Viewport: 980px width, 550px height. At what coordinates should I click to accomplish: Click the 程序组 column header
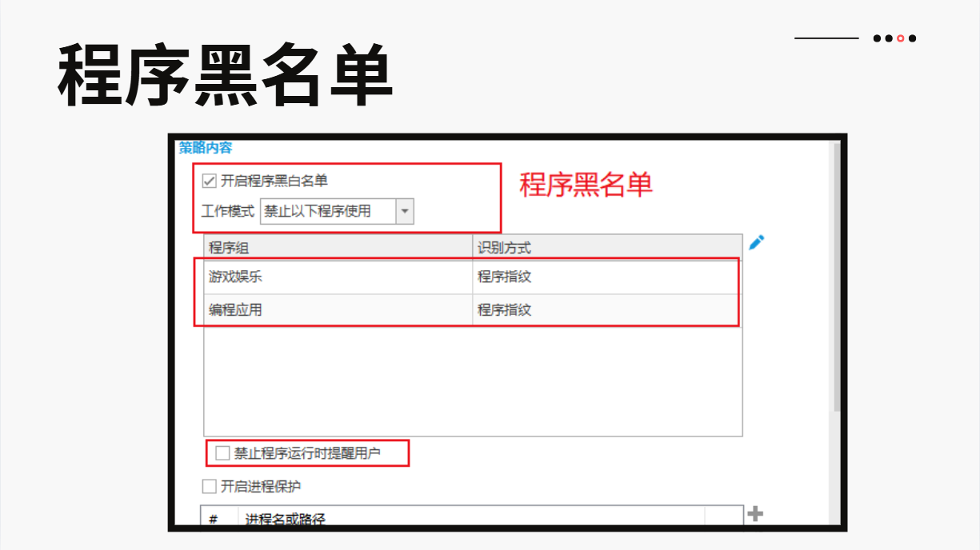click(230, 248)
